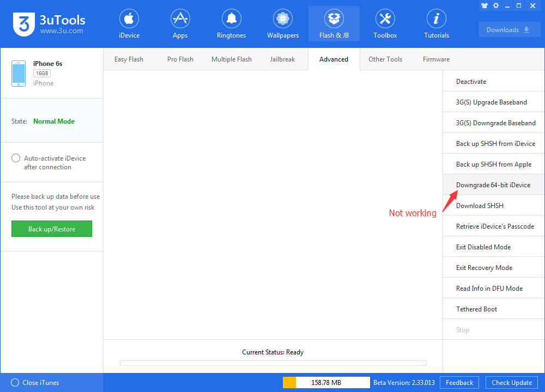The height and width of the screenshot is (392, 545).
Task: Click 3G(S) Upgrade Baseband
Action: point(494,102)
